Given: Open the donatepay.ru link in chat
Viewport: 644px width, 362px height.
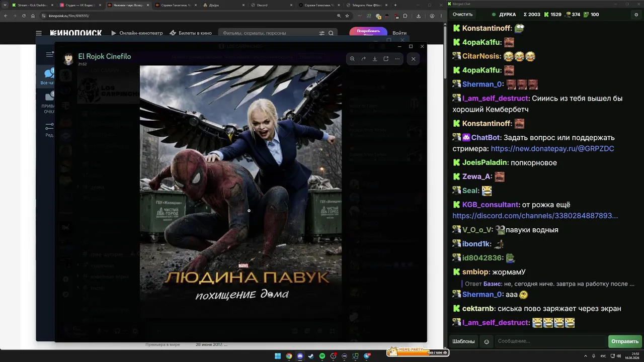Looking at the screenshot, I should point(552,149).
